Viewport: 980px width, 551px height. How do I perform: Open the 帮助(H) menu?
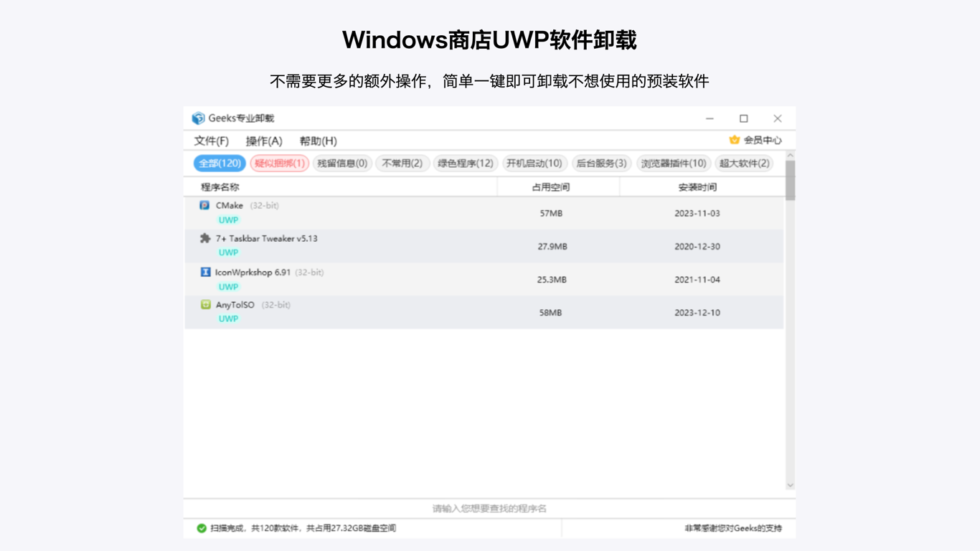click(318, 141)
